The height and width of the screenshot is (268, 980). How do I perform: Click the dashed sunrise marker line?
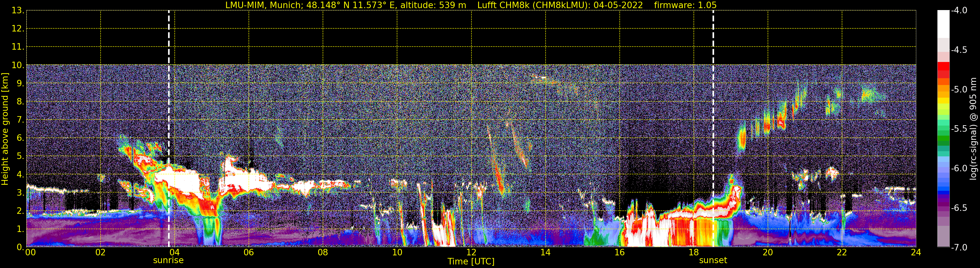coord(169,129)
